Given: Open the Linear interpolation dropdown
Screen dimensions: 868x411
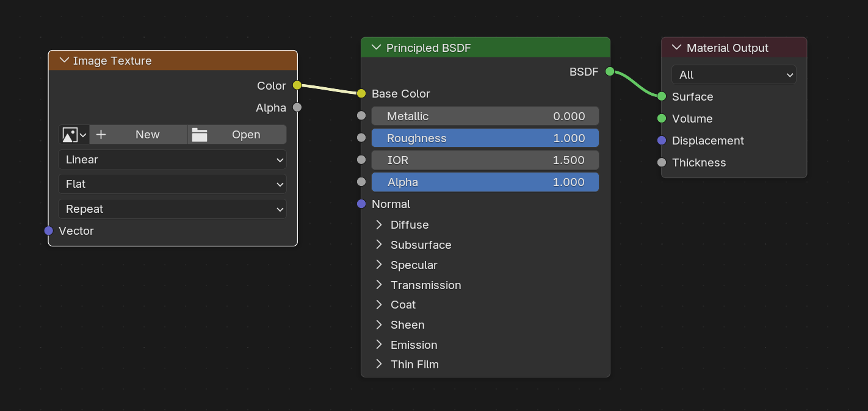Looking at the screenshot, I should tap(173, 160).
